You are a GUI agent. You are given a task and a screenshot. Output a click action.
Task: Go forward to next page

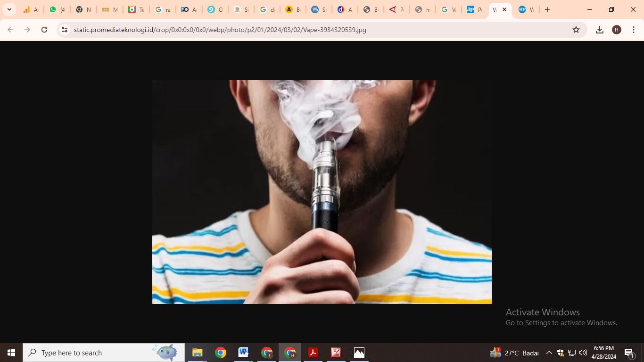click(x=27, y=30)
